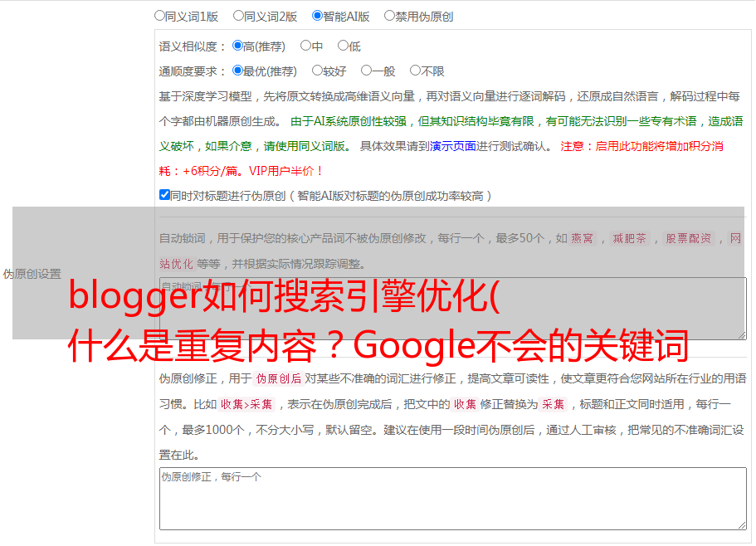The image size is (756, 546).
Task: Set 通顺度要求 to 一般
Action: pos(367,71)
